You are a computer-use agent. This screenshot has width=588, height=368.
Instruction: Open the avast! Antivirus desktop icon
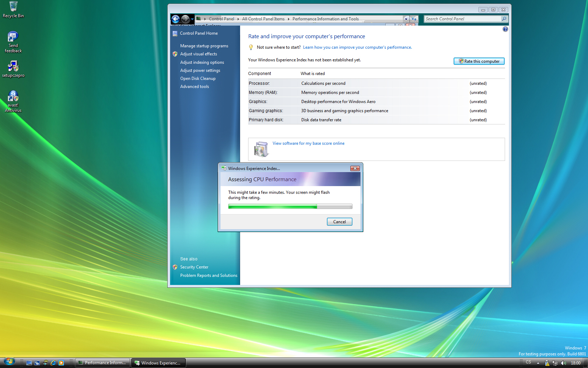coord(13,102)
